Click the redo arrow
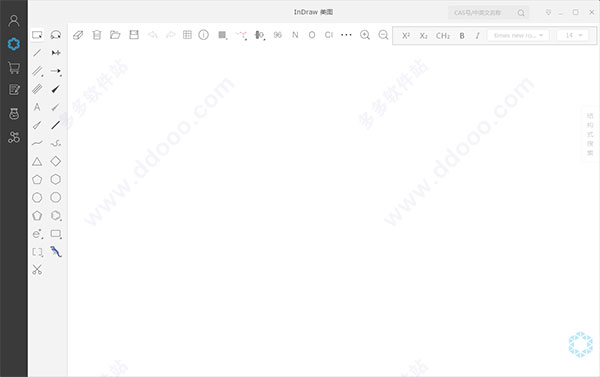This screenshot has height=377, width=600. tap(171, 35)
